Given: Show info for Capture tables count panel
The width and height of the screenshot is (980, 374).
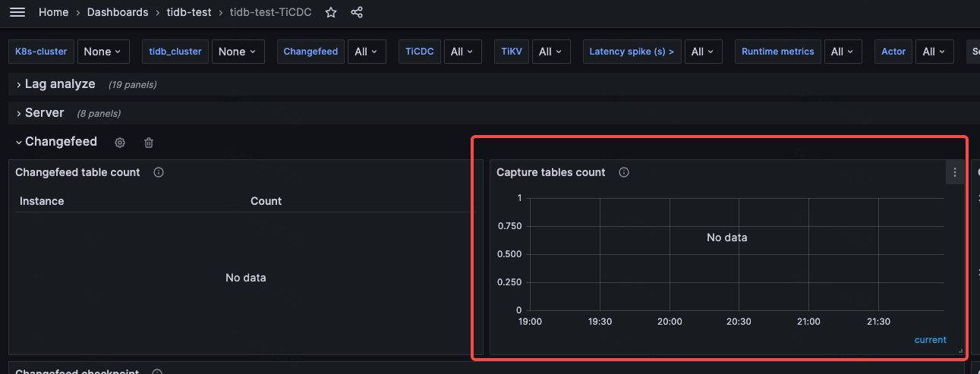Looking at the screenshot, I should (624, 172).
